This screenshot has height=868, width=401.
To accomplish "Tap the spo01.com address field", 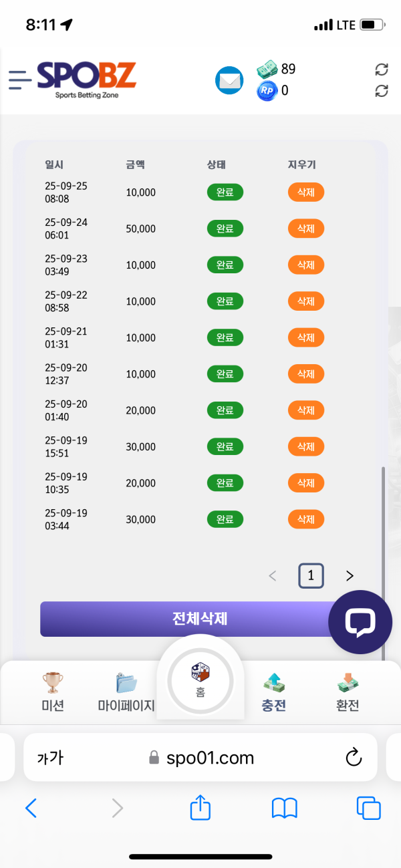I will click(200, 758).
